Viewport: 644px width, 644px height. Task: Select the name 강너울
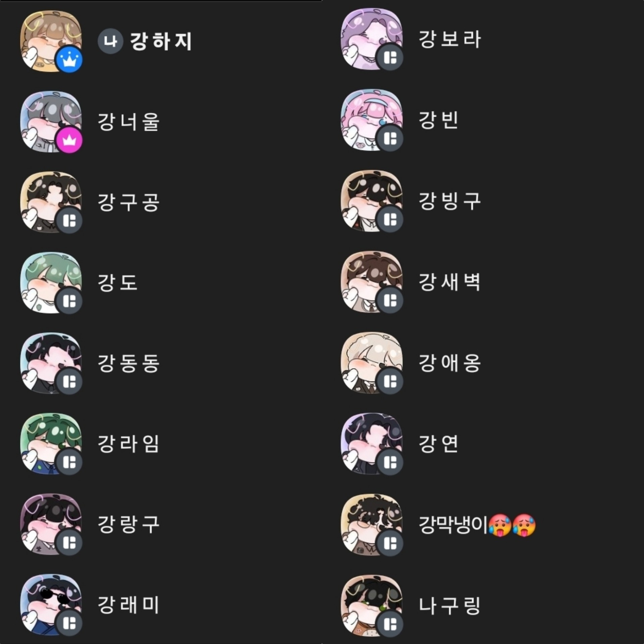(128, 121)
